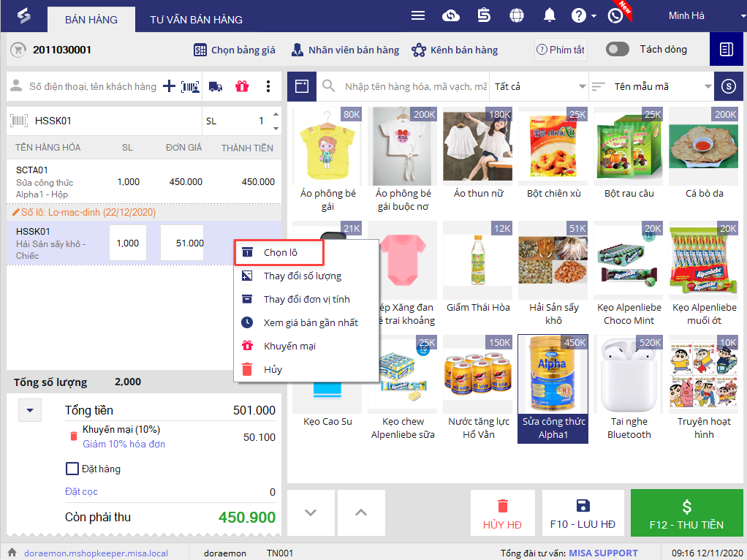Select Chọn lô from context menu
Viewport: 747px width, 560px height.
[280, 253]
